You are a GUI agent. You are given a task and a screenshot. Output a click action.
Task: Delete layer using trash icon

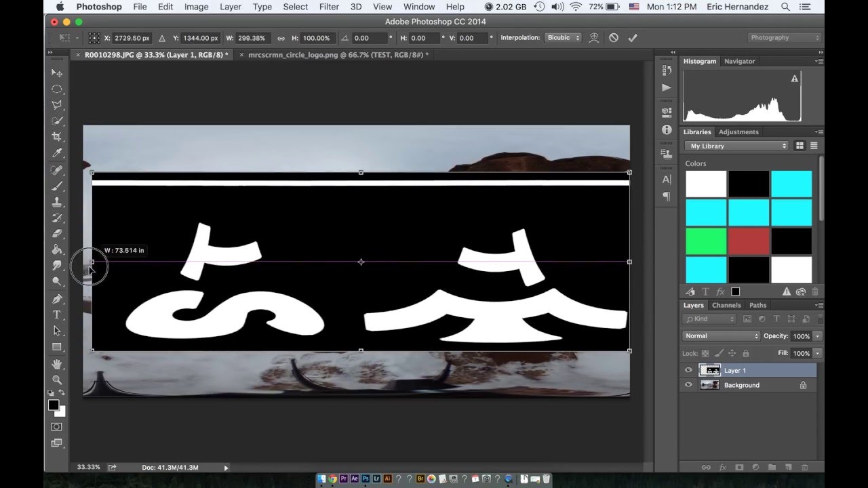pyautogui.click(x=805, y=468)
